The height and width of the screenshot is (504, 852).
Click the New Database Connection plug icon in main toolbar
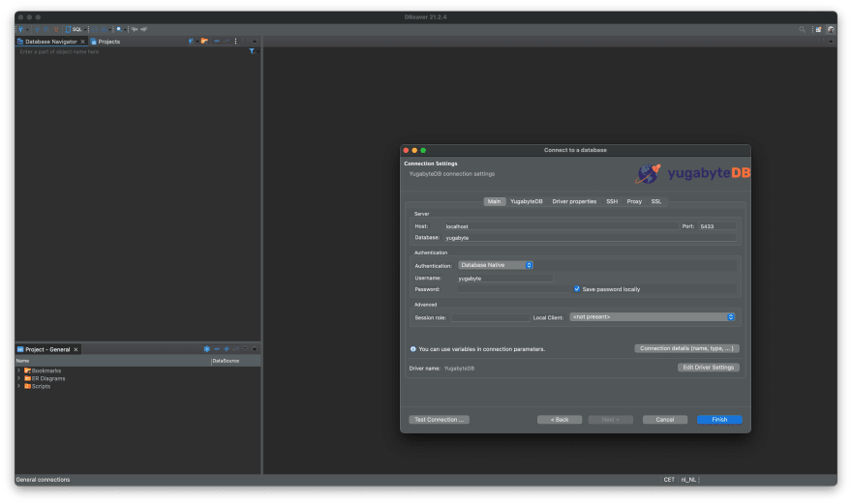(20, 29)
